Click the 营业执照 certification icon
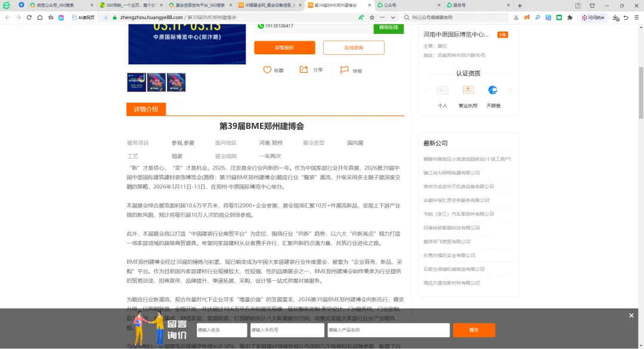 click(x=468, y=90)
